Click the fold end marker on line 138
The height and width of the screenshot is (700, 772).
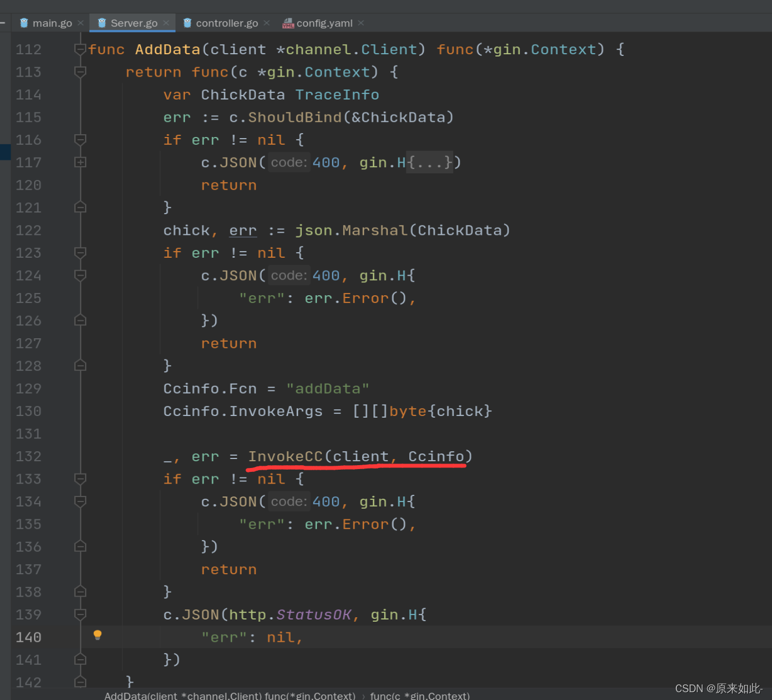(x=80, y=592)
